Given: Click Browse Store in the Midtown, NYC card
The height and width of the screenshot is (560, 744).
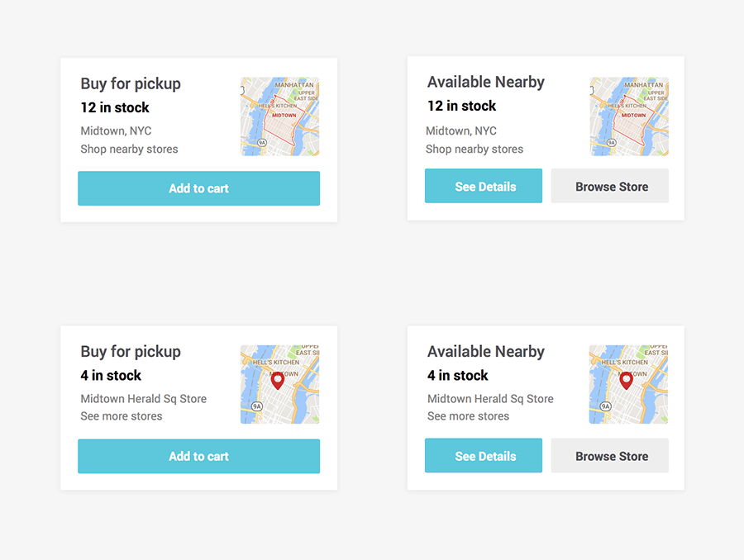Looking at the screenshot, I should point(610,186).
